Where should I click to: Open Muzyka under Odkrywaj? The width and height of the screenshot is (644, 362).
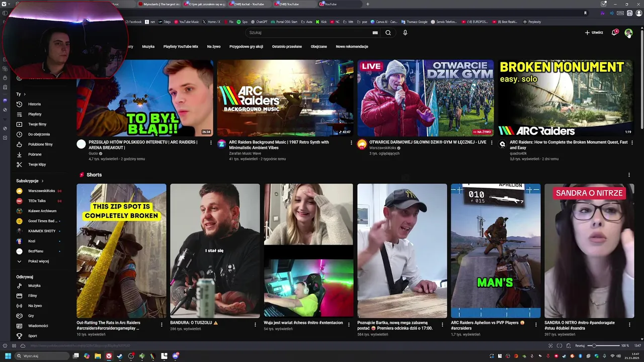click(x=34, y=286)
